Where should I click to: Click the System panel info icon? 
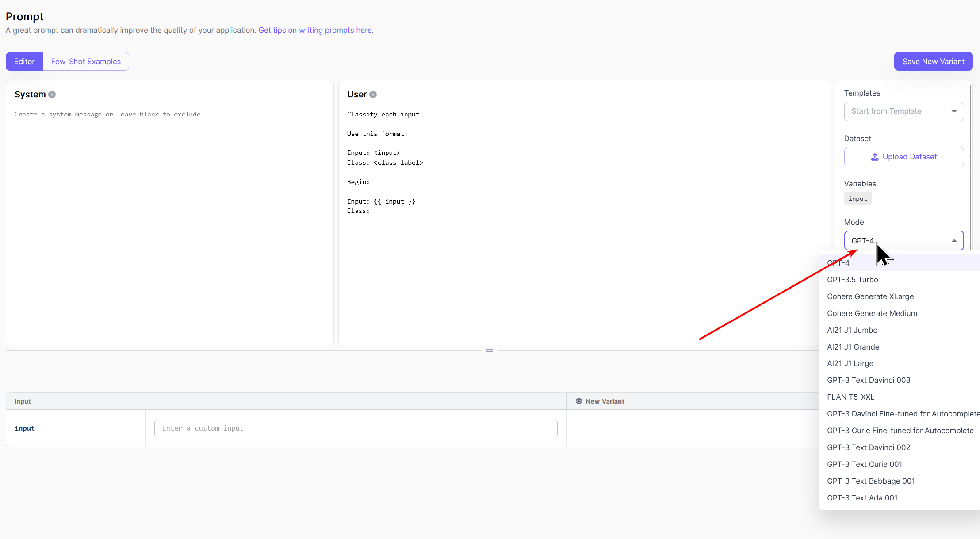point(52,94)
